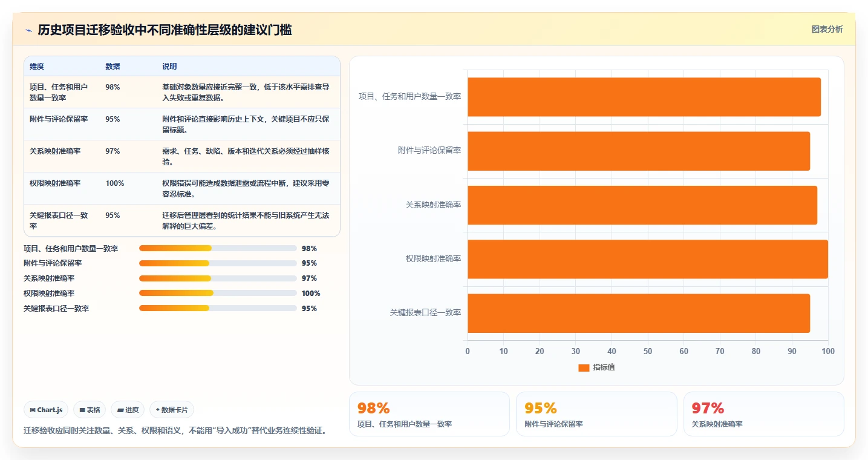868x460 pixels.
Task: Select the Chart.js tag chip
Action: point(47,410)
